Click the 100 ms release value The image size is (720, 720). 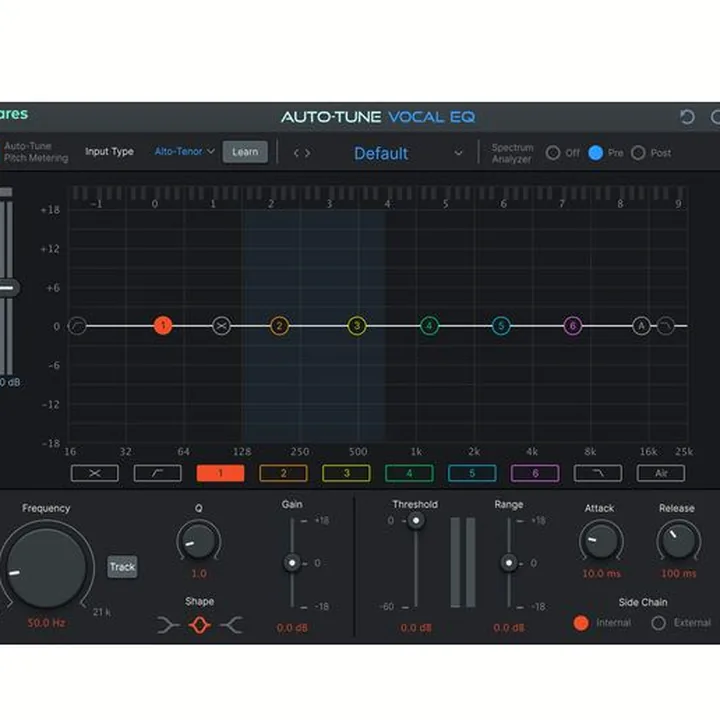[x=678, y=574]
